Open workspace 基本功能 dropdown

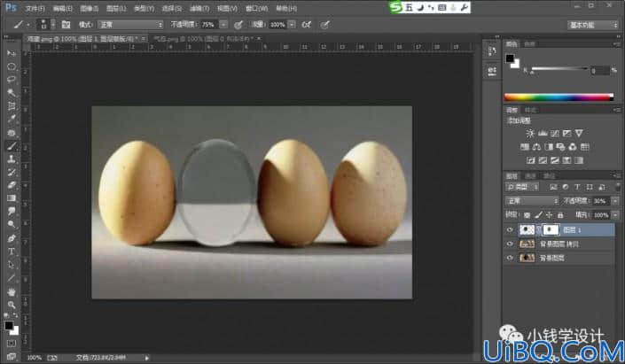pyautogui.click(x=593, y=25)
